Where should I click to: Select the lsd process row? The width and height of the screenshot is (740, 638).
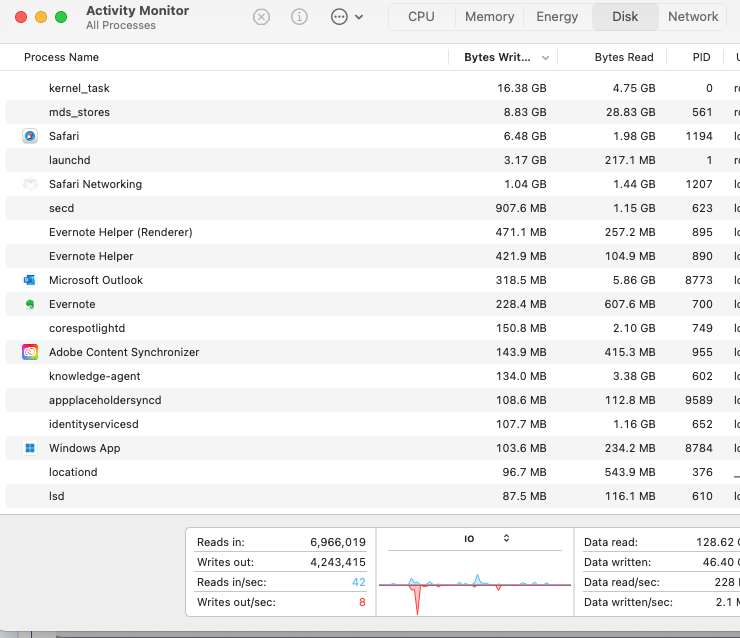point(370,496)
